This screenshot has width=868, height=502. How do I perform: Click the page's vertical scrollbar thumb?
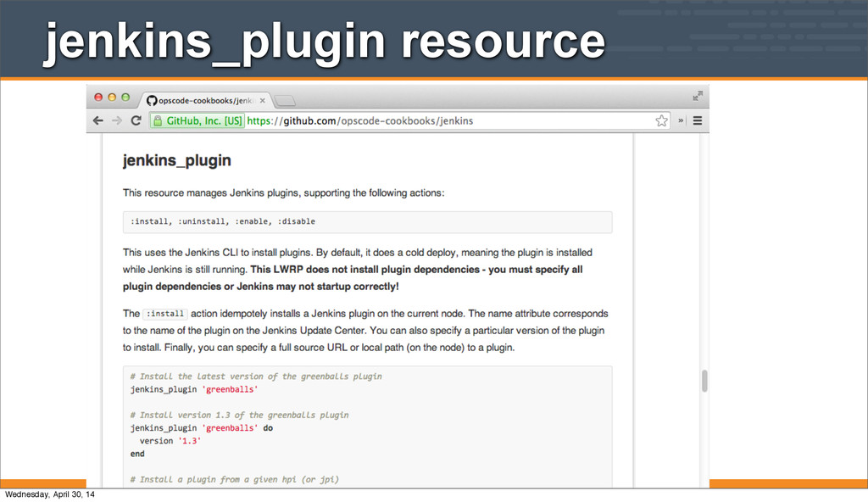[x=704, y=381]
